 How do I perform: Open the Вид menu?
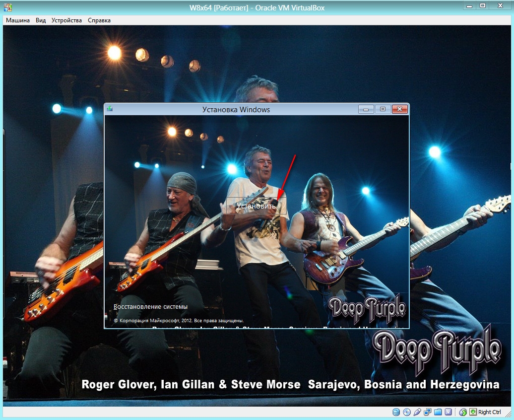tap(41, 20)
